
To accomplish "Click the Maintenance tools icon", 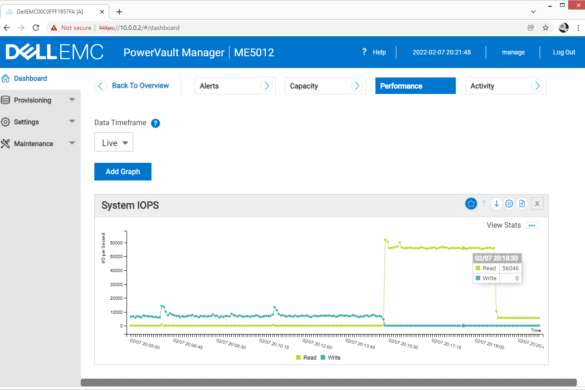I will pos(5,144).
